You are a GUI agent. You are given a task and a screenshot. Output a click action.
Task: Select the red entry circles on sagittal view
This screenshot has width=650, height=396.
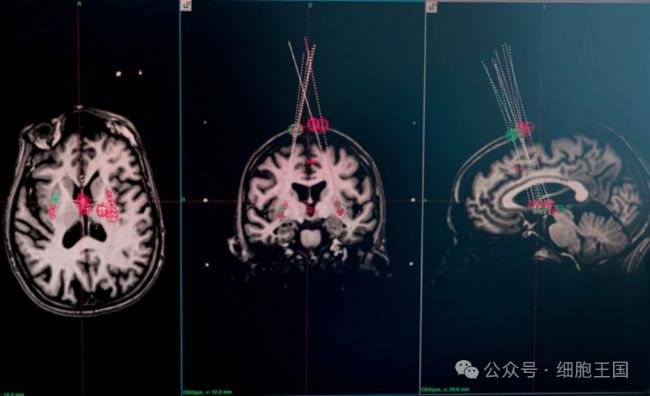(x=525, y=127)
